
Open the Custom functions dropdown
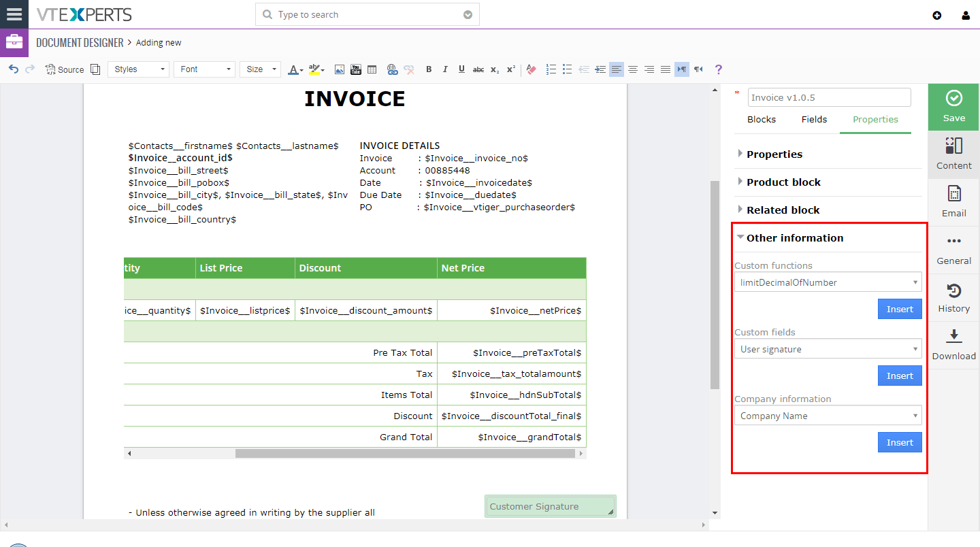coord(828,282)
